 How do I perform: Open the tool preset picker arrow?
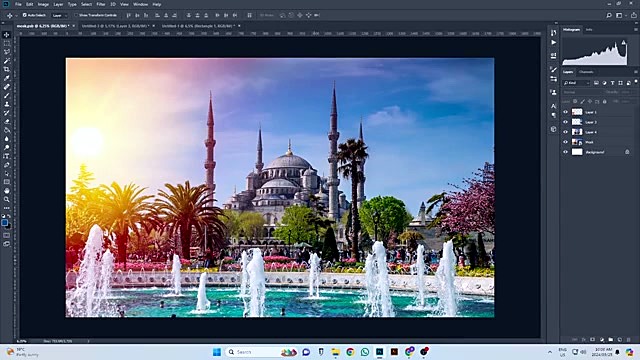point(16,16)
